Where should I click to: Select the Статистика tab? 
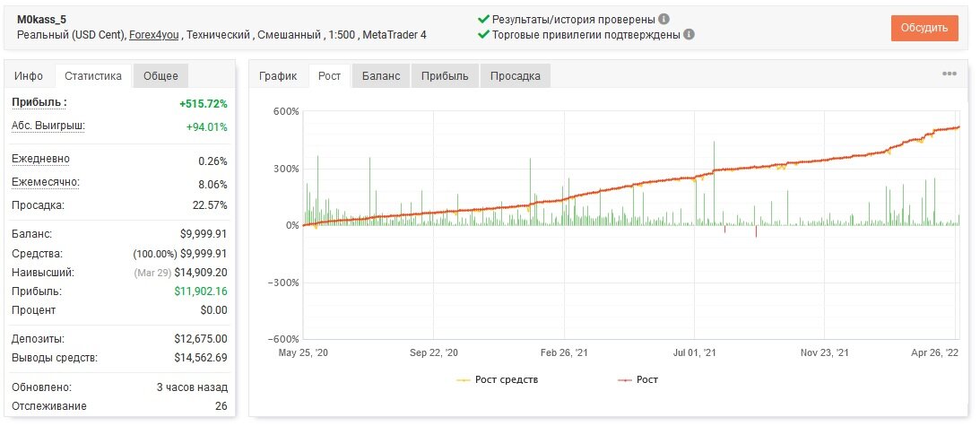(93, 75)
